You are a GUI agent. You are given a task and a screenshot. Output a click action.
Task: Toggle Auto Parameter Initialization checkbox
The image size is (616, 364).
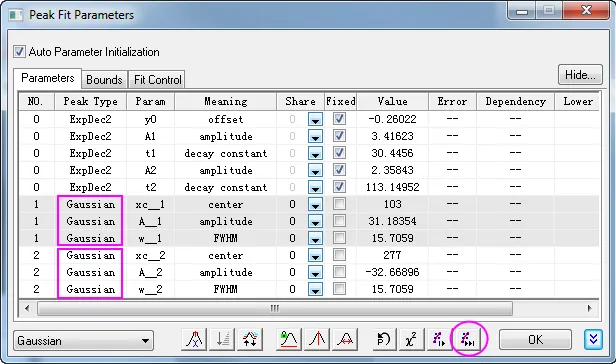tap(19, 51)
